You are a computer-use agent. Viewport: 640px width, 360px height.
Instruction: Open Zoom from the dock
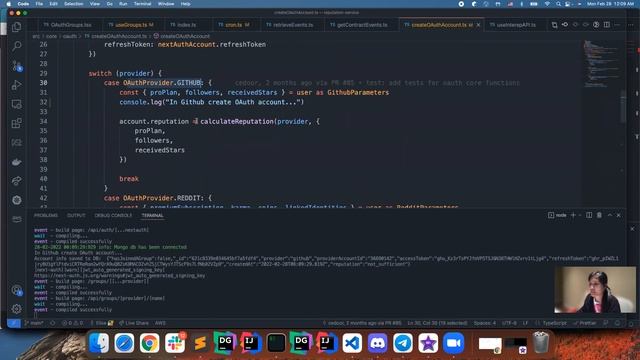pyautogui.click(x=453, y=343)
